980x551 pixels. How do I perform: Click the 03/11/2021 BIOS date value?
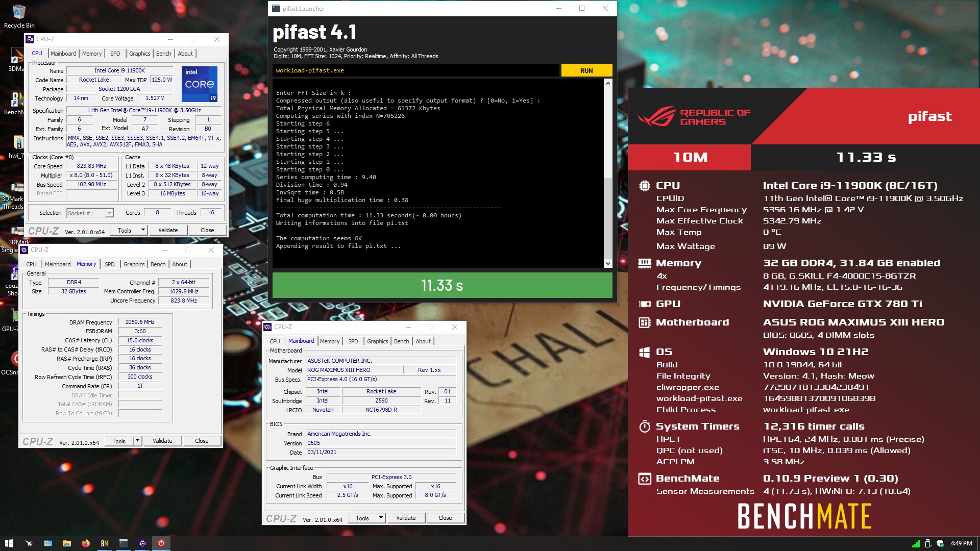(381, 452)
